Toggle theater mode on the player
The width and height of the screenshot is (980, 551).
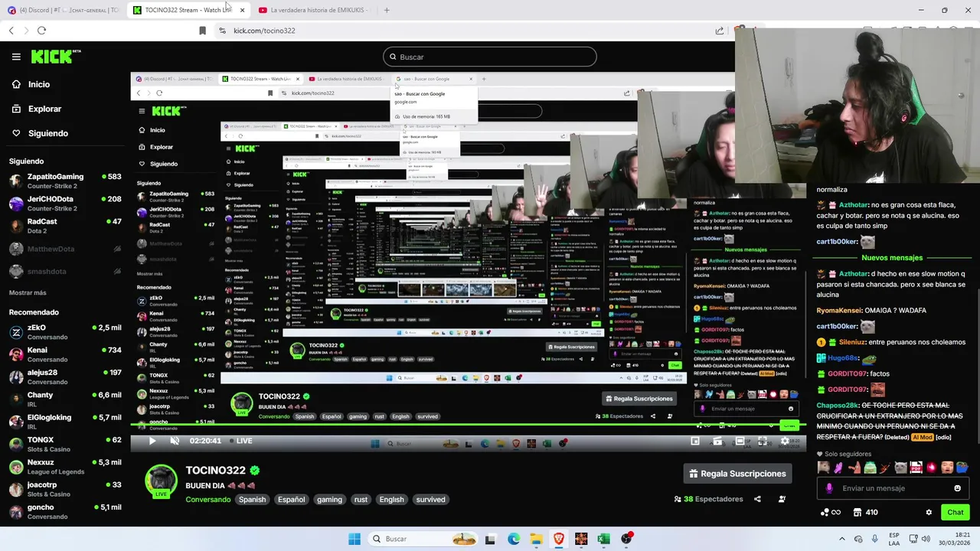pos(740,441)
